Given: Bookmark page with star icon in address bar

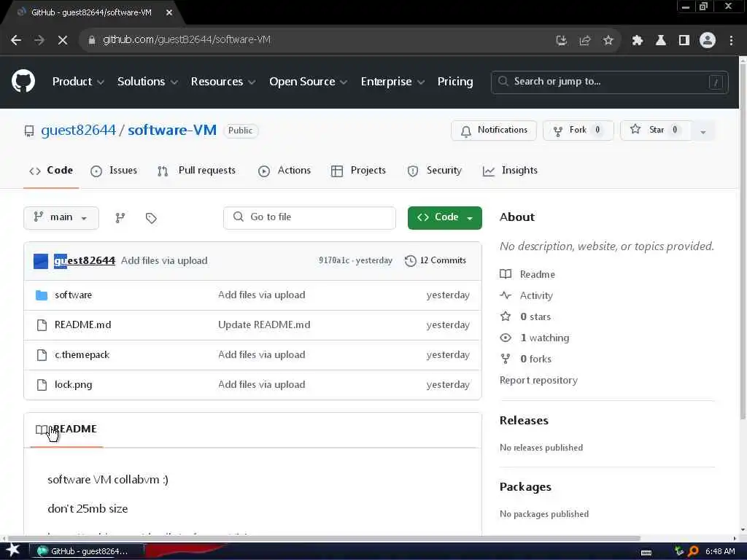Looking at the screenshot, I should click(x=608, y=41).
